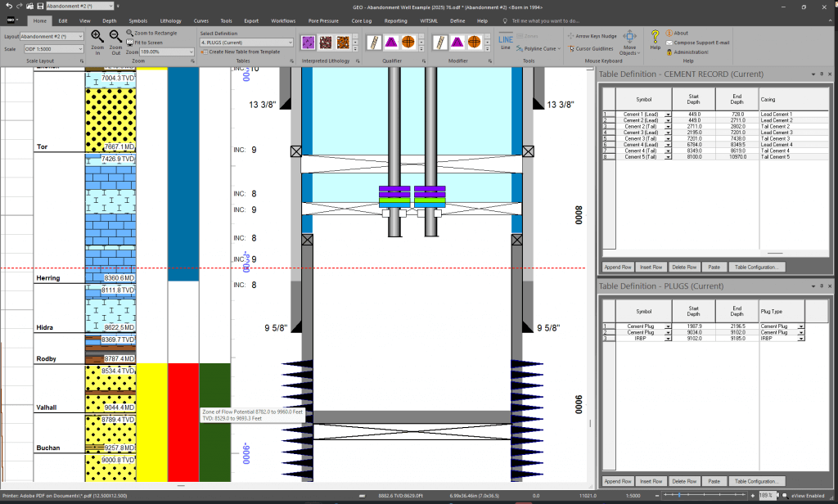Open the GEO application menu button
Image resolution: width=838 pixels, height=504 pixels.
coord(11,20)
